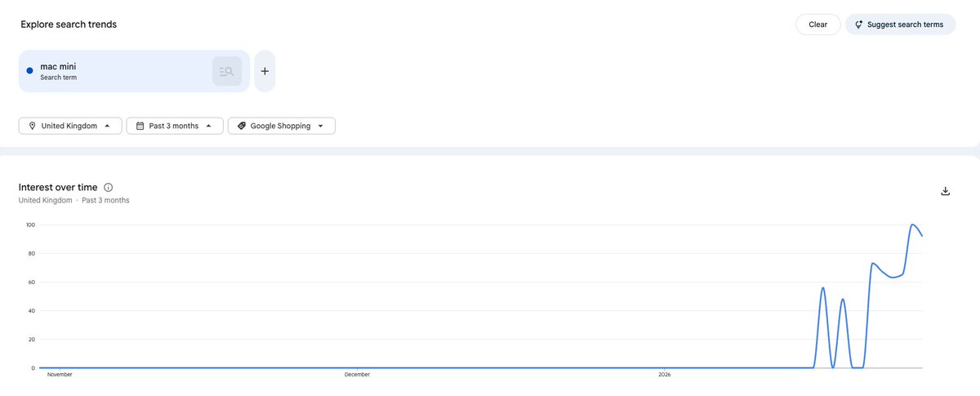The width and height of the screenshot is (980, 396).
Task: Click the 'United Kingdom · Past 3 months' subtitle
Action: pos(73,200)
